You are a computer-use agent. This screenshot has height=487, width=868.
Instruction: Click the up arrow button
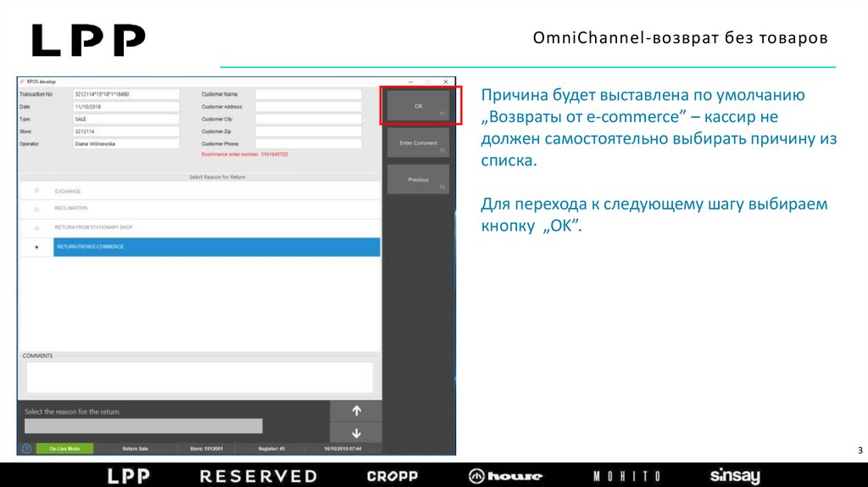[356, 411]
